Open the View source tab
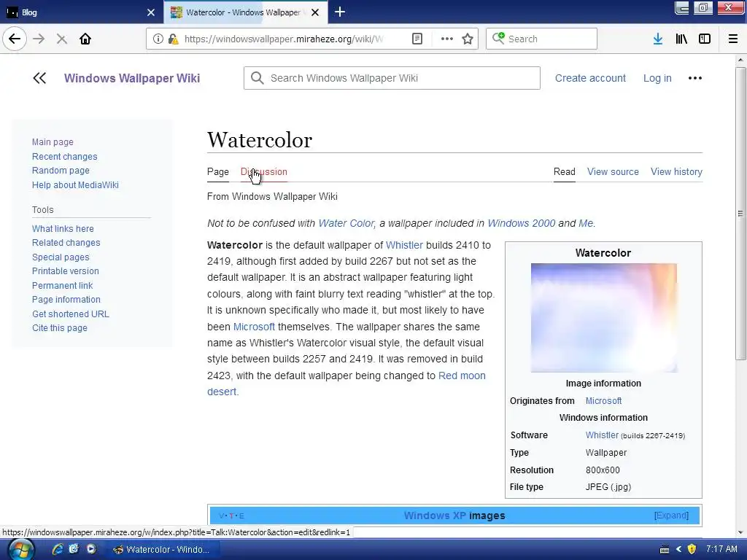This screenshot has width=747, height=560. coord(613,172)
